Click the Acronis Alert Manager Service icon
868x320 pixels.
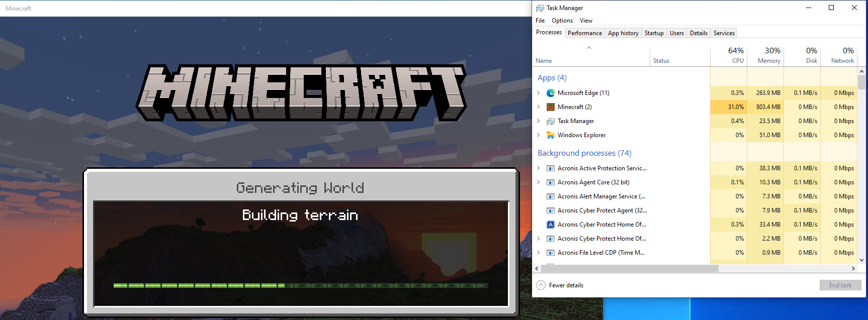tap(551, 196)
